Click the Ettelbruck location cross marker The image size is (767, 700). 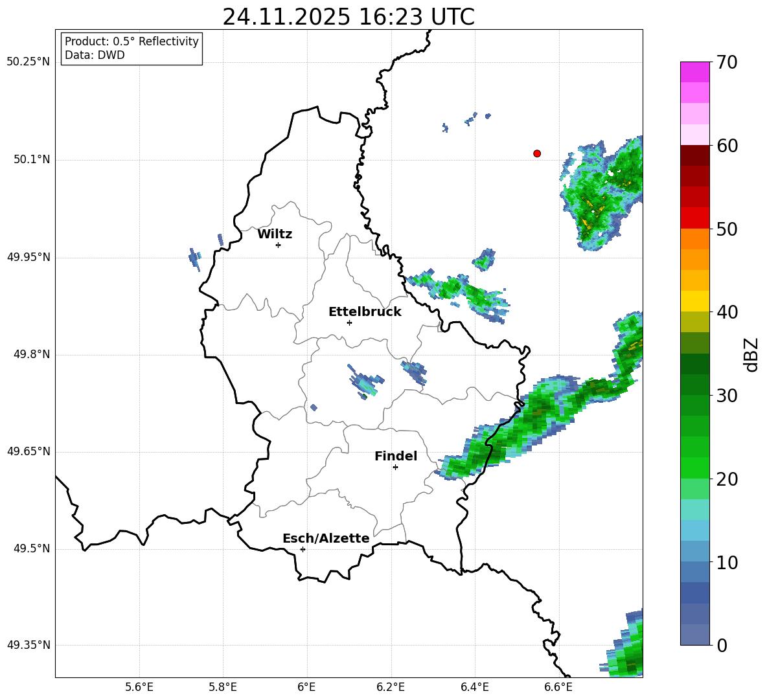pos(349,322)
